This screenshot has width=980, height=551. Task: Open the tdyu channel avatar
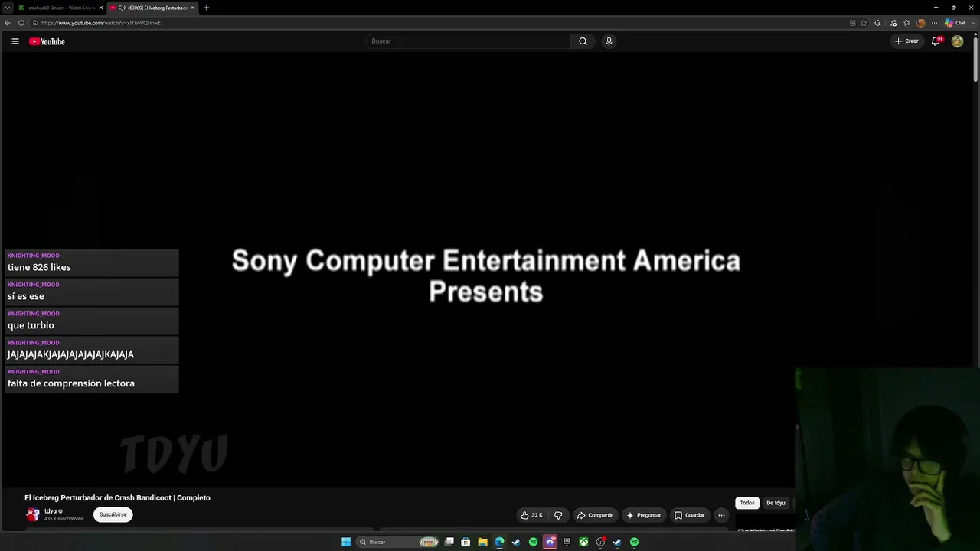pos(33,514)
